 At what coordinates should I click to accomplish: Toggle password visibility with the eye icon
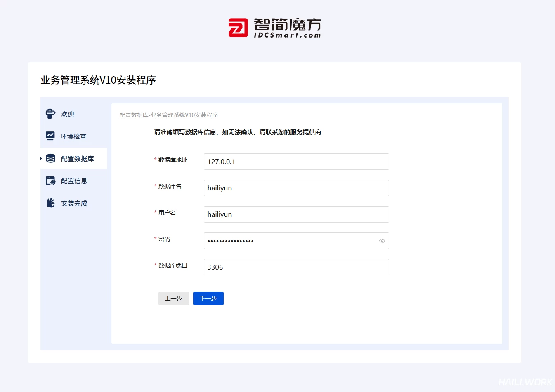pyautogui.click(x=382, y=241)
